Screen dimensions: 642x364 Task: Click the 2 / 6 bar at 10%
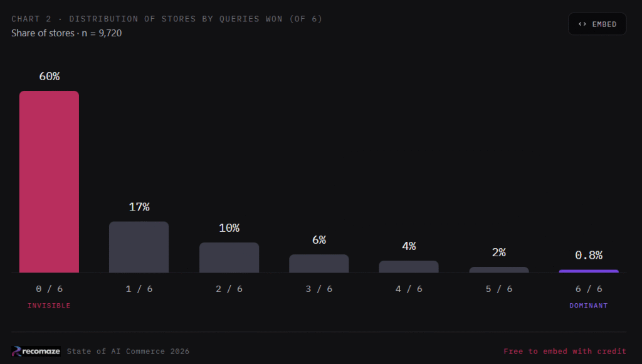click(229, 257)
